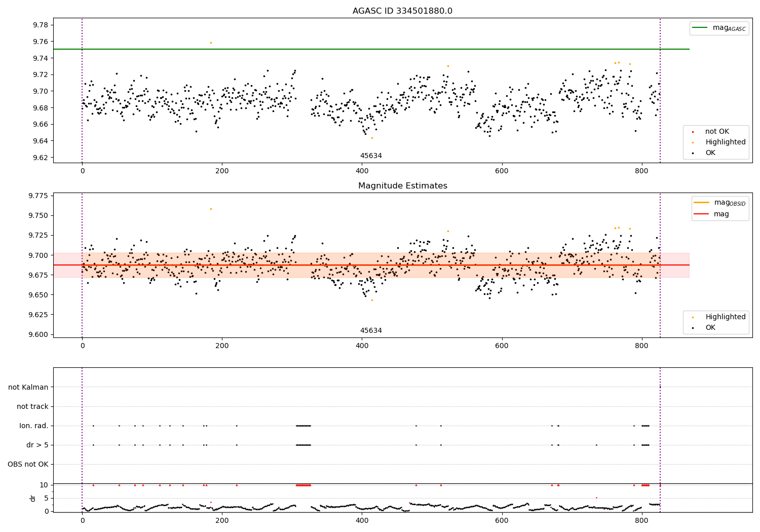Click the title "AGASC ID 334501880.0"
Viewport: 760px width, 532px height.
click(x=402, y=11)
